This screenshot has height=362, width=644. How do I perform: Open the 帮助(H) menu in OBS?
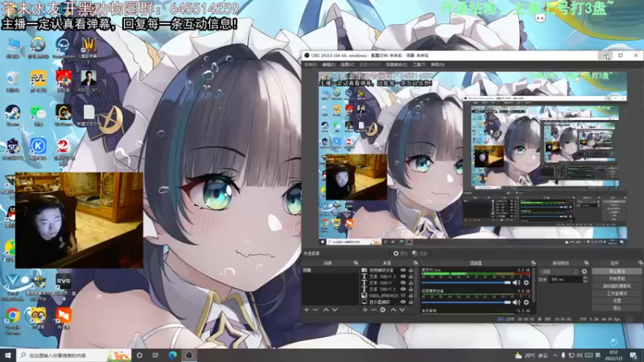coord(438,64)
